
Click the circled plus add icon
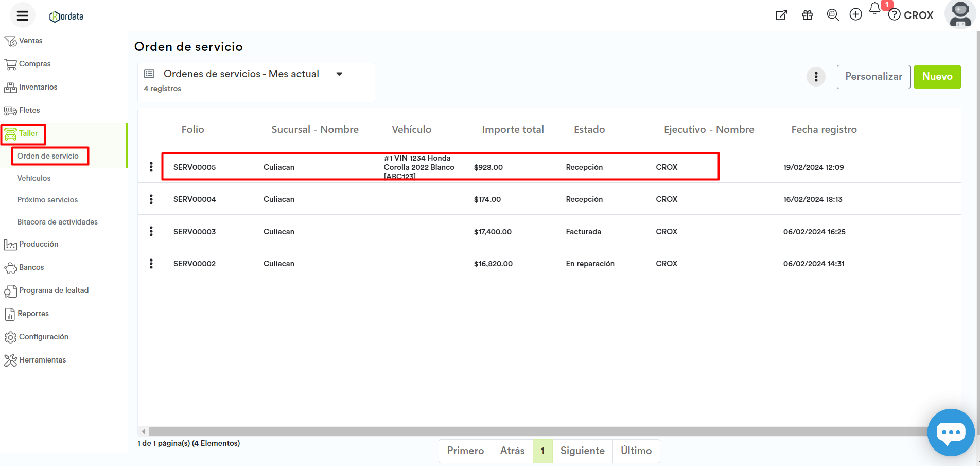point(855,14)
